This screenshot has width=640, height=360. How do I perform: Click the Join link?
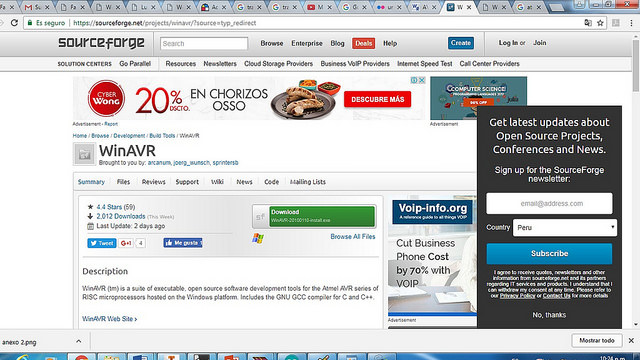pos(540,43)
